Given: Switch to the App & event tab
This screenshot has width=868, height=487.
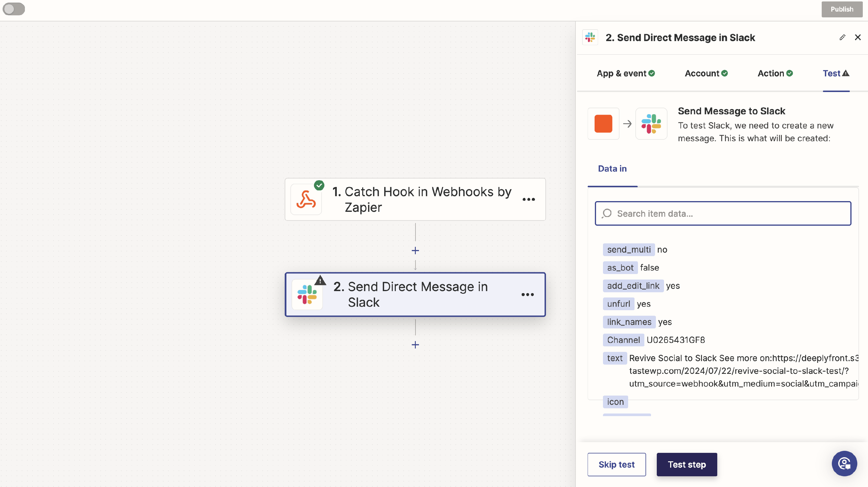Looking at the screenshot, I should point(625,73).
